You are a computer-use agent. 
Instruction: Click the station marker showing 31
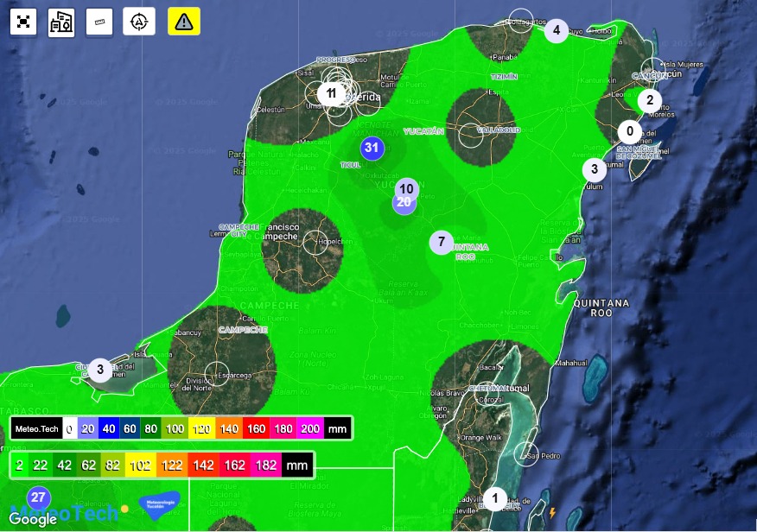(x=372, y=148)
